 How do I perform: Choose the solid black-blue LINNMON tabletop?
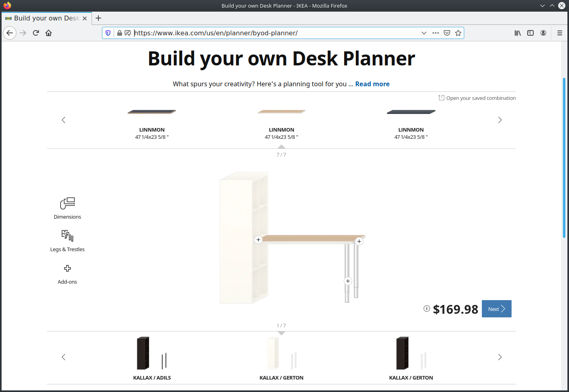point(411,124)
